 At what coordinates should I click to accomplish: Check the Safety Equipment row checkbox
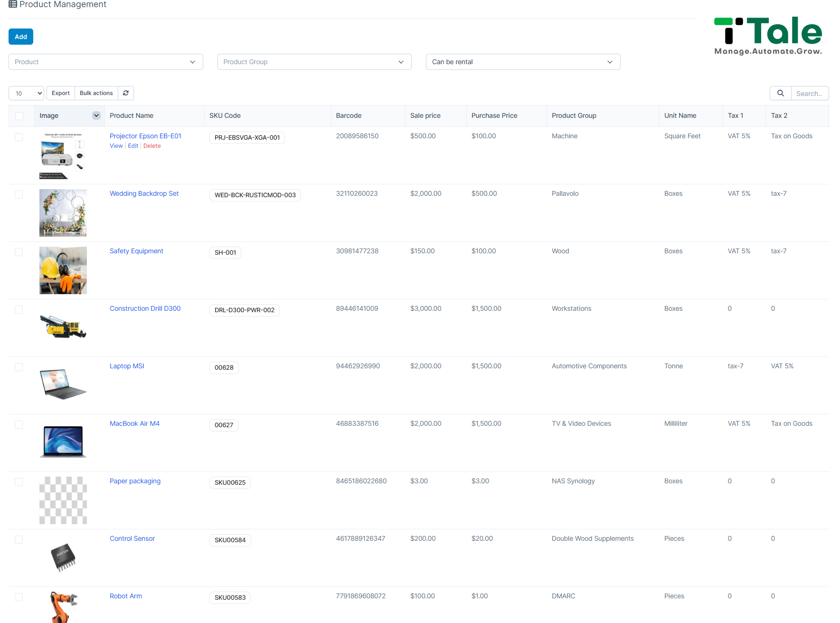[19, 252]
